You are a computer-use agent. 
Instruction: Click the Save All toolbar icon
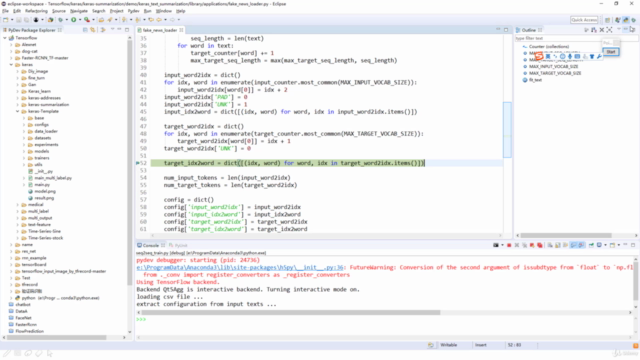click(27, 20)
